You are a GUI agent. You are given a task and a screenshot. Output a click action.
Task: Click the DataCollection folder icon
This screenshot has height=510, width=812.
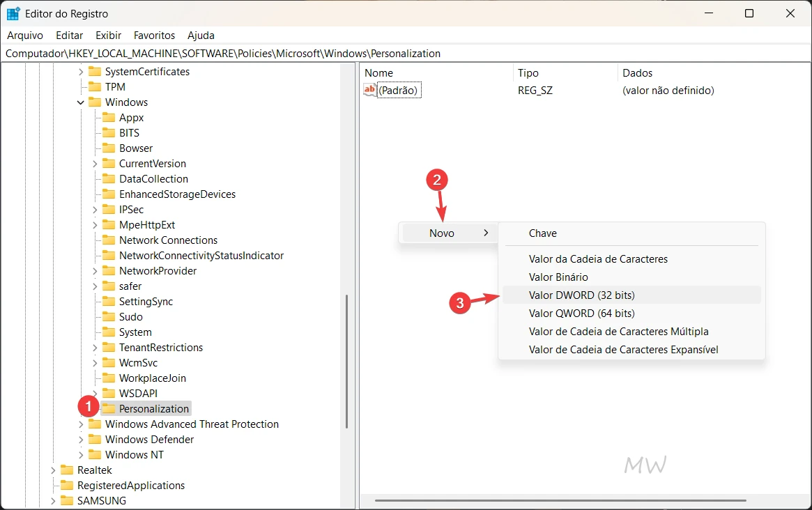(x=109, y=179)
